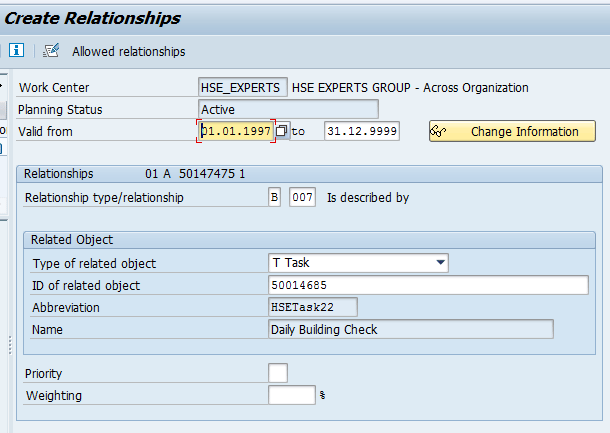Image resolution: width=610 pixels, height=433 pixels.
Task: Click the Planning Status field Active
Action: tap(288, 109)
